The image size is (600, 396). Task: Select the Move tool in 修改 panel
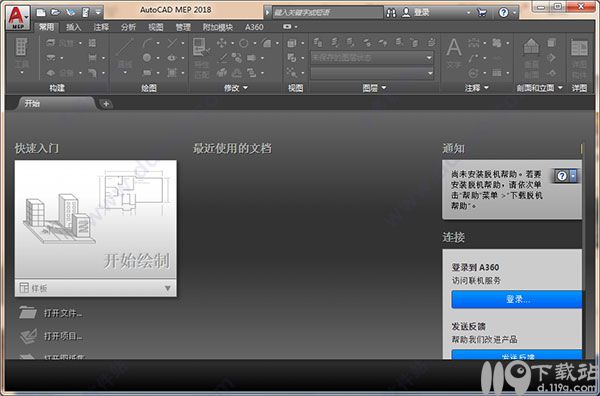tap(222, 43)
